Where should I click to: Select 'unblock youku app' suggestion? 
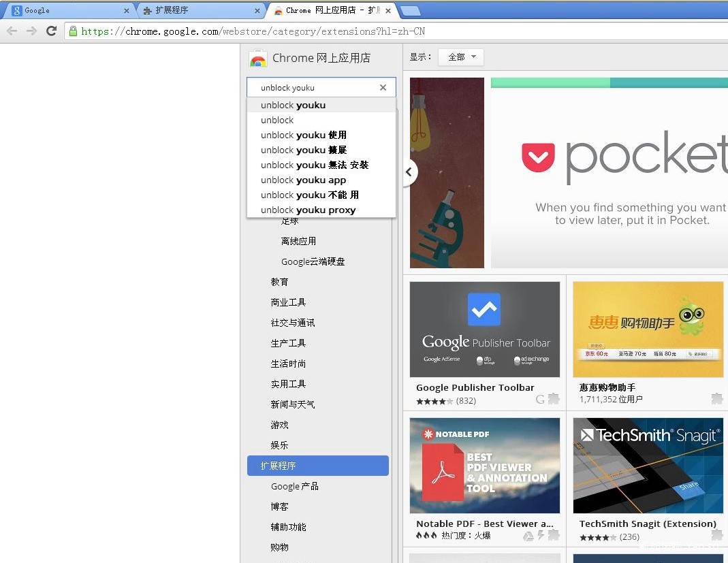click(304, 180)
